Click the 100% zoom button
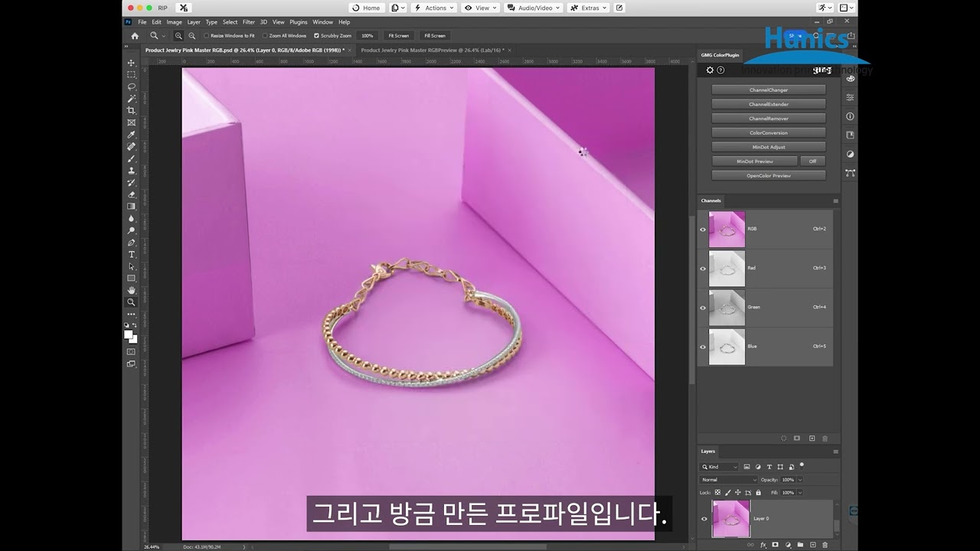The width and height of the screenshot is (980, 551). click(x=367, y=35)
